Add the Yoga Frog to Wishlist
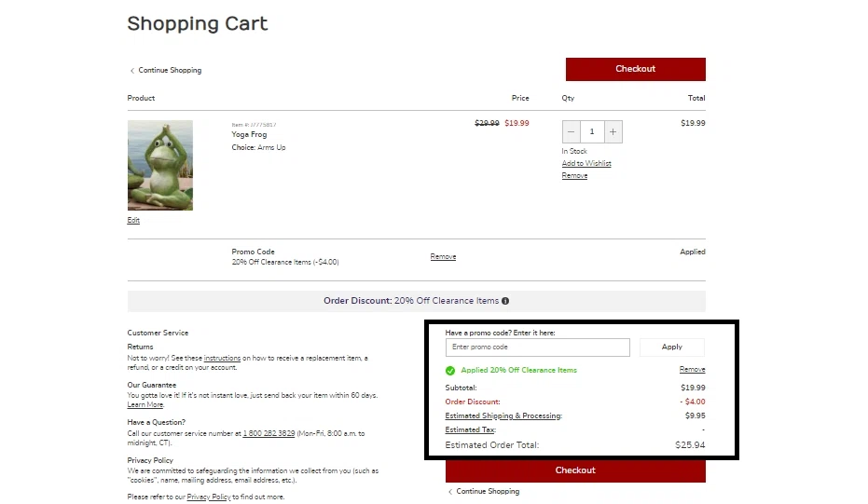The height and width of the screenshot is (504, 868). pos(586,164)
